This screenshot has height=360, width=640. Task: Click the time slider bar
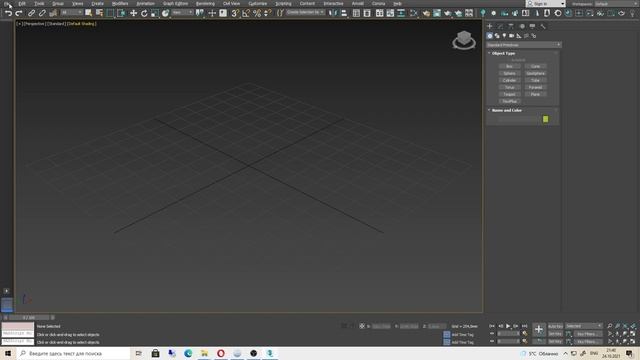29,318
